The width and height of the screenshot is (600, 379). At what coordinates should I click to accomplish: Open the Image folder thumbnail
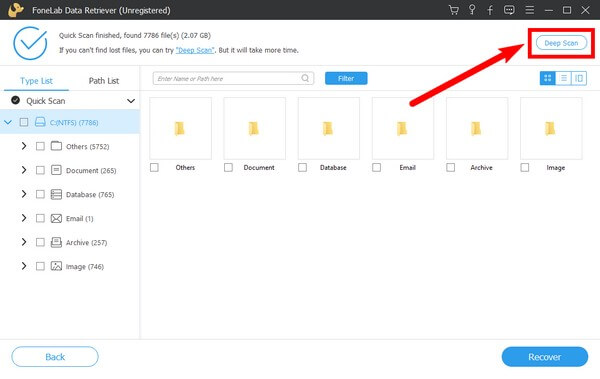point(551,128)
